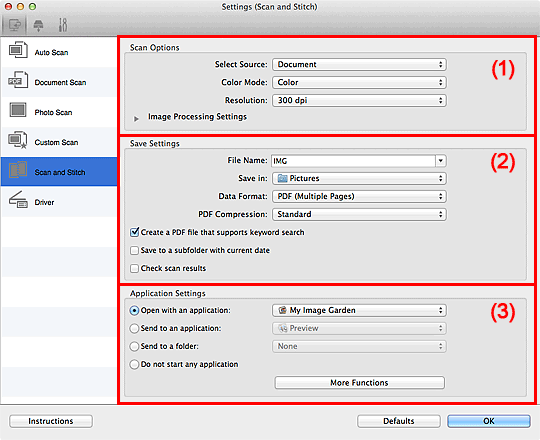Click the More Functions button

[359, 383]
